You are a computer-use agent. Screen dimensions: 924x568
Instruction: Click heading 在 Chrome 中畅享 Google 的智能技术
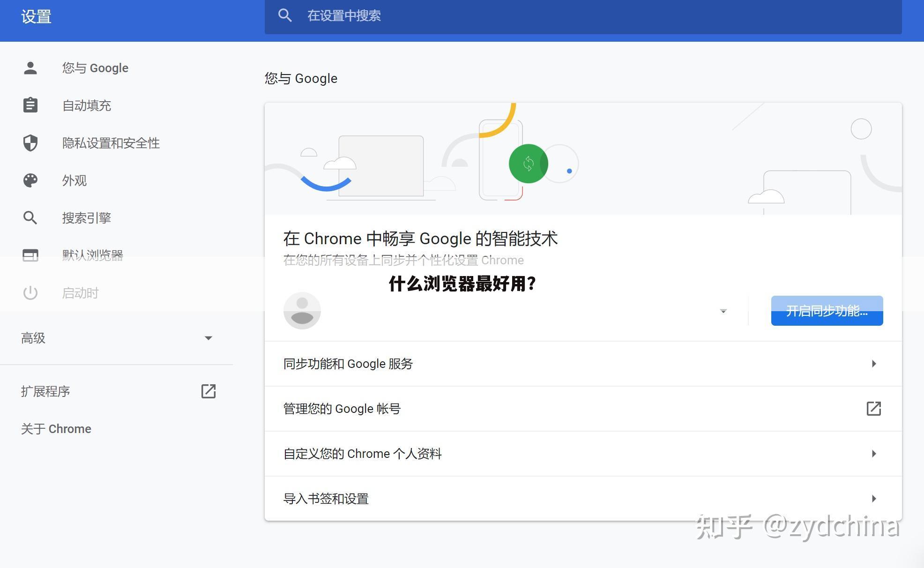click(420, 239)
